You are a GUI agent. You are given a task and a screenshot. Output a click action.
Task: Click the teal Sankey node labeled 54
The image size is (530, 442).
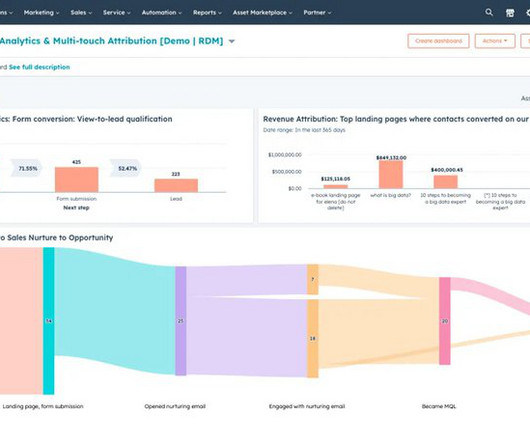[49, 321]
